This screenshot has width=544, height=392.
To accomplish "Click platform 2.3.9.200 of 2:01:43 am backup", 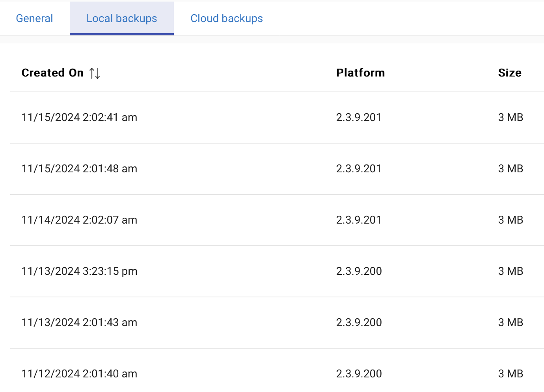I will coord(359,323).
